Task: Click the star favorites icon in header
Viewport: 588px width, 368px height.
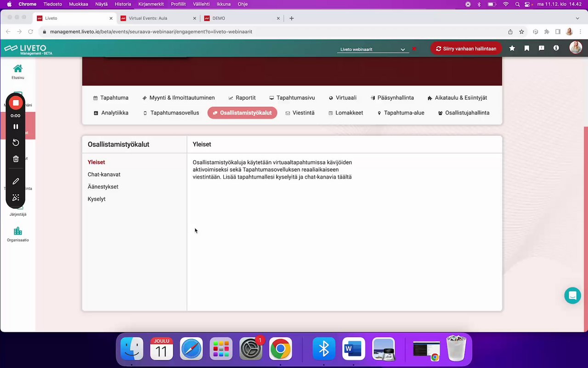Action: coord(512,48)
